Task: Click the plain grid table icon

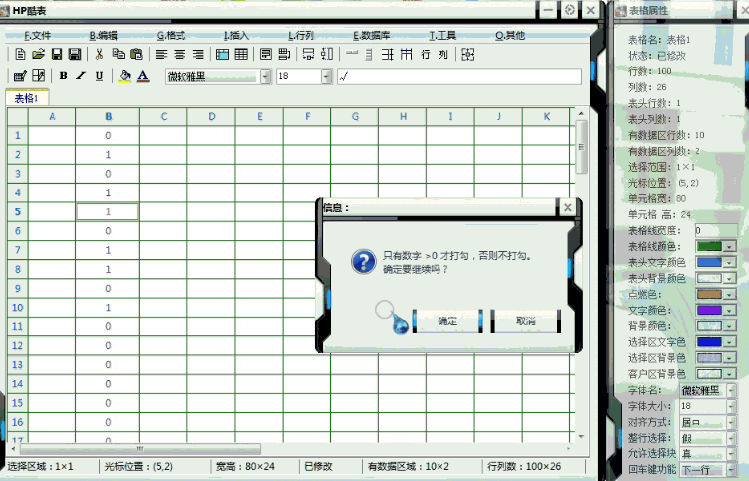Action: point(241,54)
